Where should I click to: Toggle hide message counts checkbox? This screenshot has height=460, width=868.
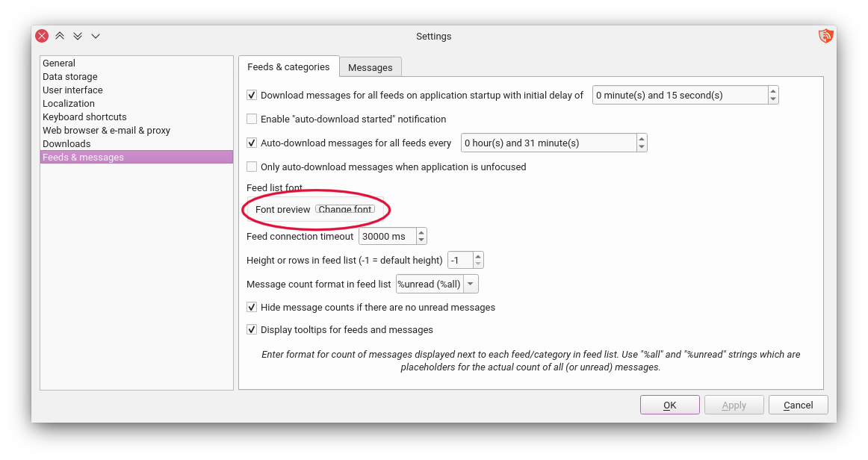tap(252, 307)
